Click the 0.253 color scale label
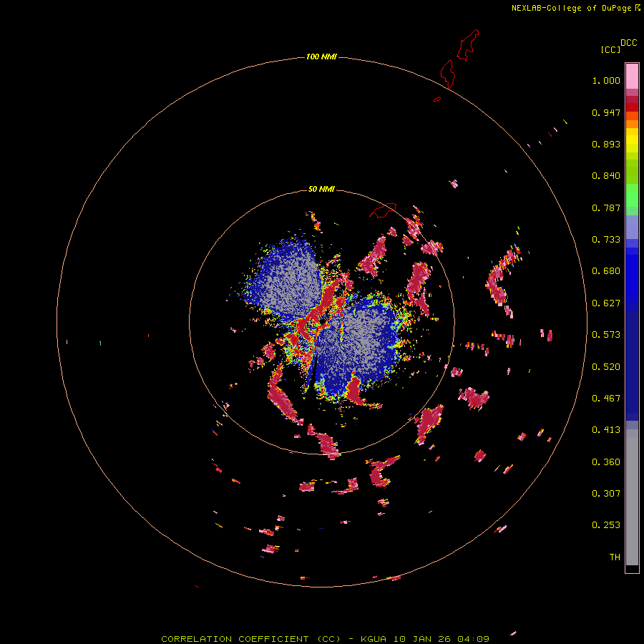Screen dimensions: 644x644 tap(606, 525)
